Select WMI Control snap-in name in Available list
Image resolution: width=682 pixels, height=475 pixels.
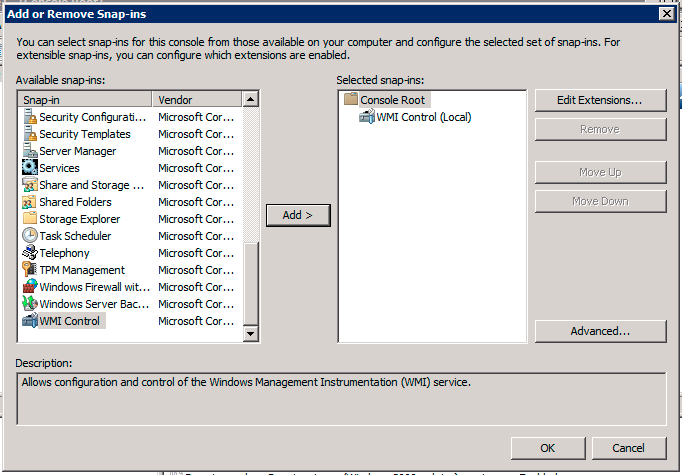pos(72,321)
